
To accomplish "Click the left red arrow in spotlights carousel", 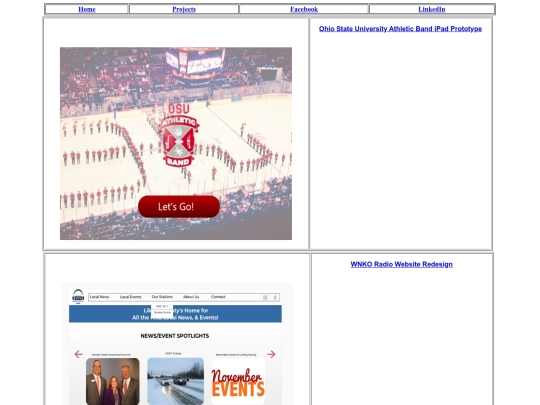I will click(79, 354).
